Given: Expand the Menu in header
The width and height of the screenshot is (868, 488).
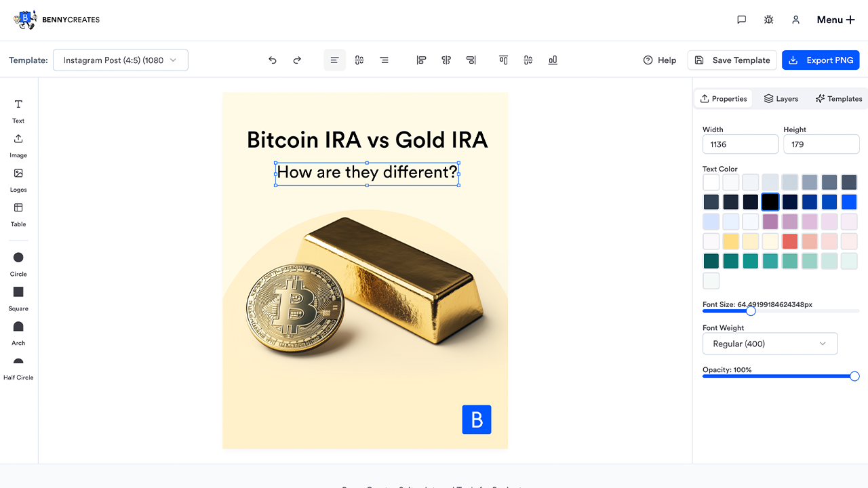Looking at the screenshot, I should click(x=835, y=20).
